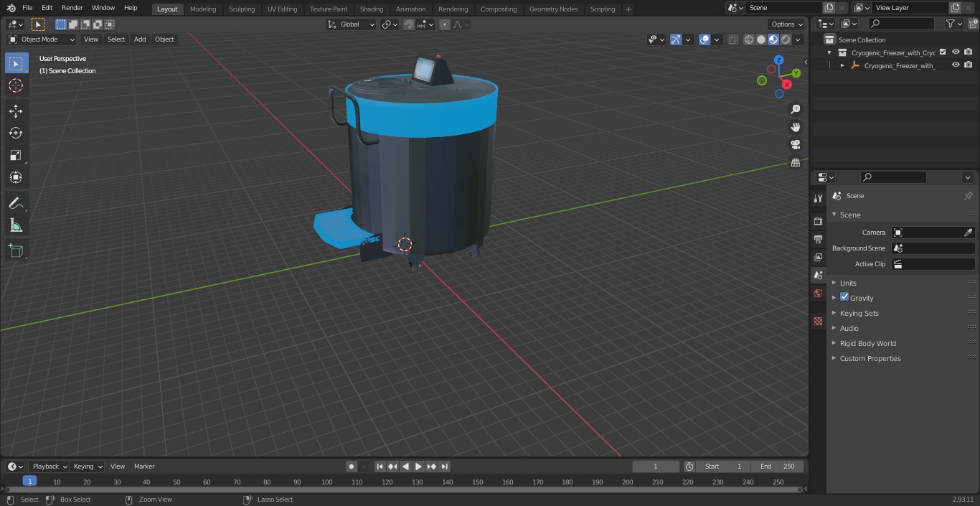Viewport: 980px width, 506px height.
Task: Open the World properties tab
Action: point(818,293)
